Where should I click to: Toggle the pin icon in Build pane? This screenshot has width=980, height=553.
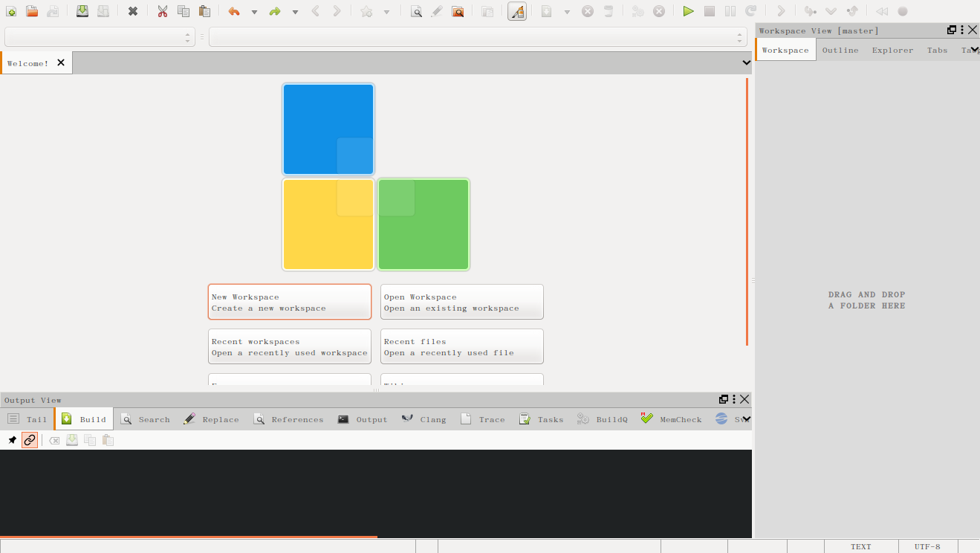tap(12, 440)
